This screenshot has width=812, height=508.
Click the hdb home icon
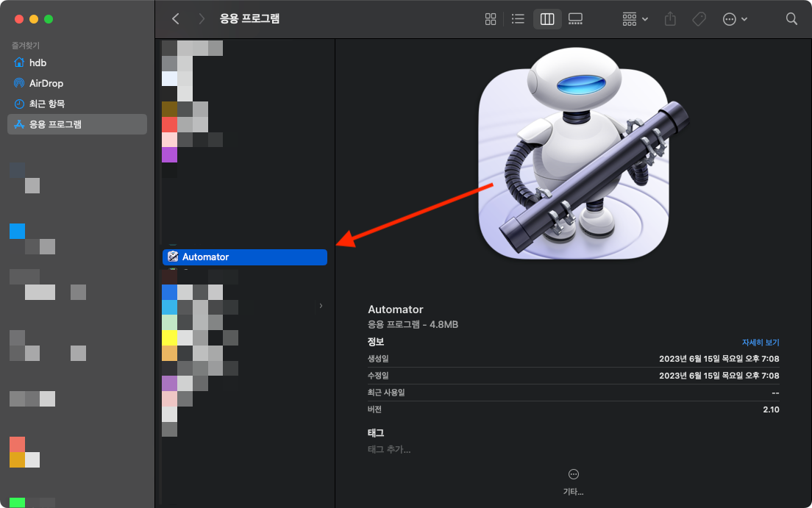click(19, 62)
